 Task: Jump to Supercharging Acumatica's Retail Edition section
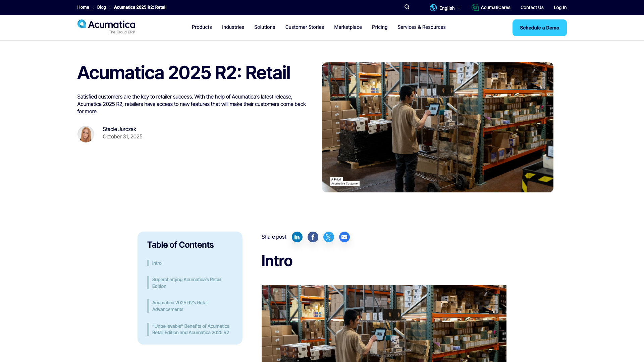[186, 283]
